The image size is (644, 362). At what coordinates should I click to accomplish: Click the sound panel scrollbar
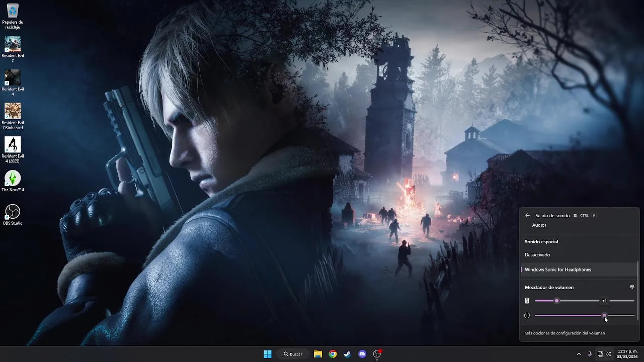(638, 290)
